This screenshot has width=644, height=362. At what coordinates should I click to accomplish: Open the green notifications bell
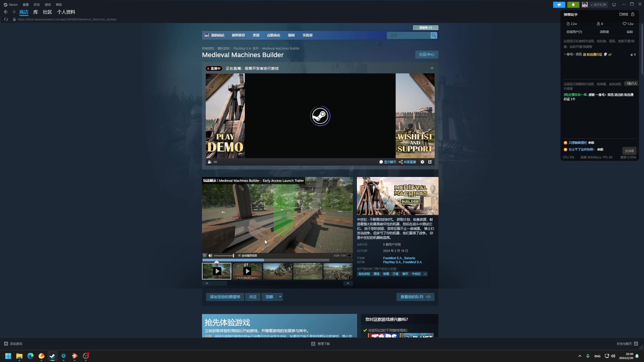tap(573, 5)
